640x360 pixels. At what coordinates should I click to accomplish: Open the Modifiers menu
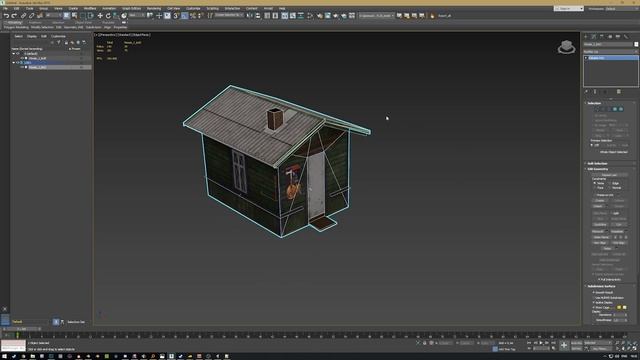[90, 8]
